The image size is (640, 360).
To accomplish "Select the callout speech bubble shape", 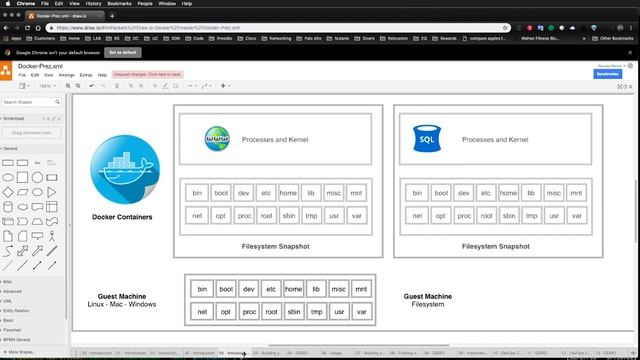I will (x=37, y=236).
